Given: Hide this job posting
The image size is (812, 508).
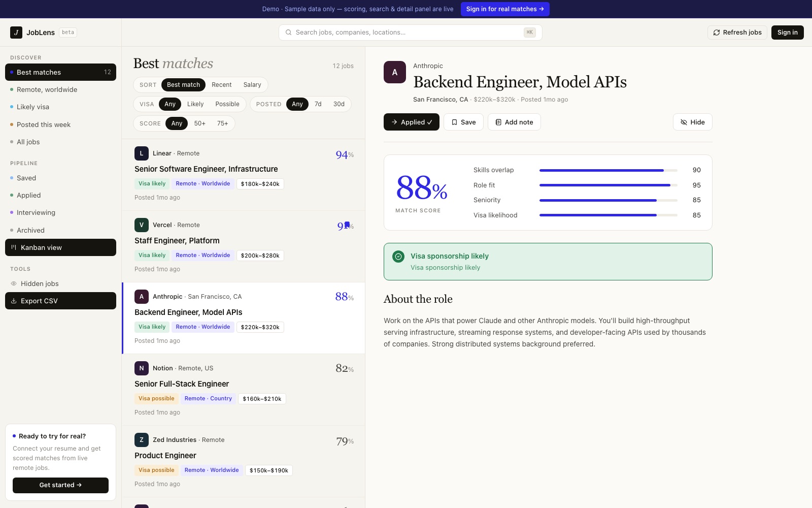Looking at the screenshot, I should (693, 122).
